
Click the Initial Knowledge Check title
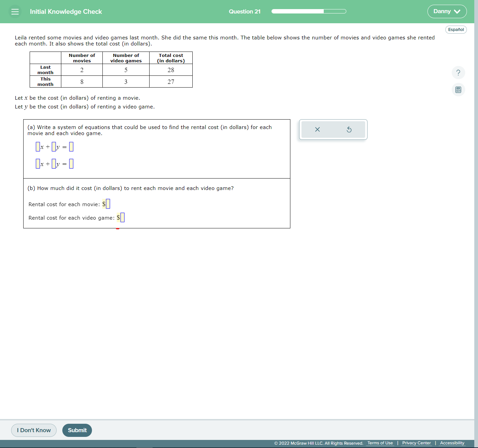66,11
